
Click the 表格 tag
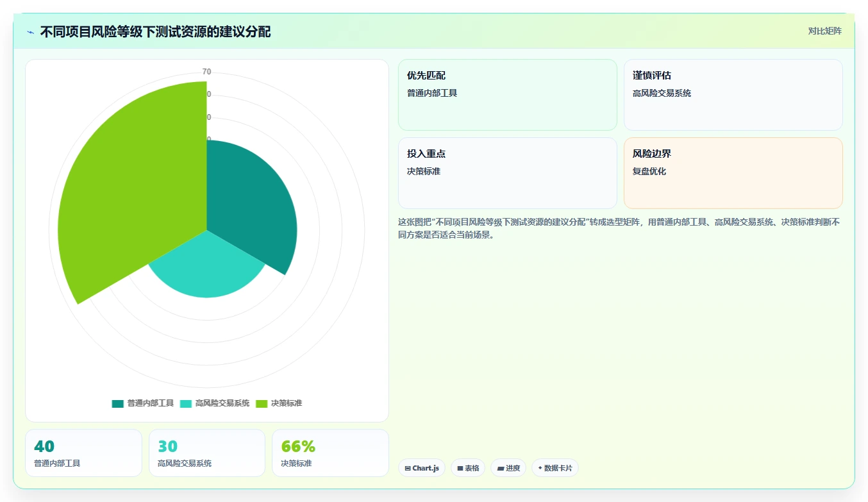pos(468,468)
